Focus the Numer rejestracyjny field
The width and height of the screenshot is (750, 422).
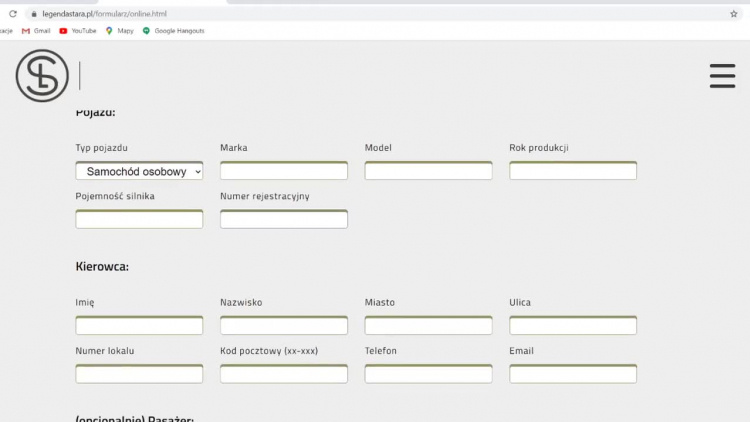coord(284,219)
